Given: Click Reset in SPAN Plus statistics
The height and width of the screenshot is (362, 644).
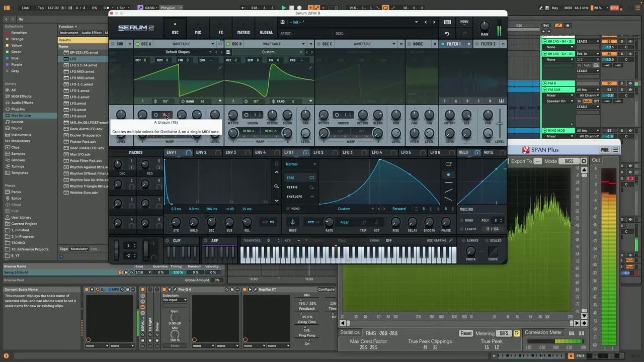Looking at the screenshot, I should tap(466, 333).
